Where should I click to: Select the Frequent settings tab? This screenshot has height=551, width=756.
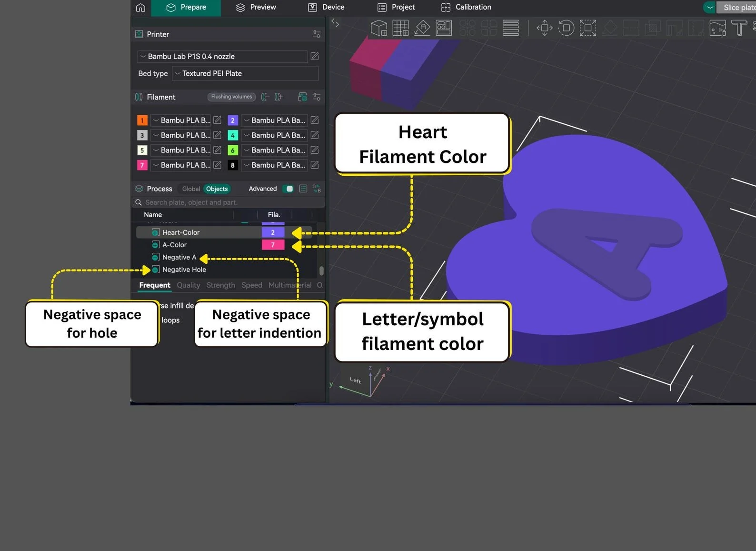[x=155, y=285]
